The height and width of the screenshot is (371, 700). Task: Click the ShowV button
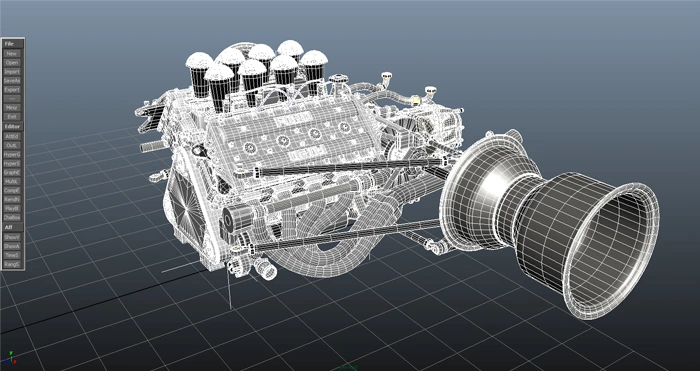[x=12, y=238]
